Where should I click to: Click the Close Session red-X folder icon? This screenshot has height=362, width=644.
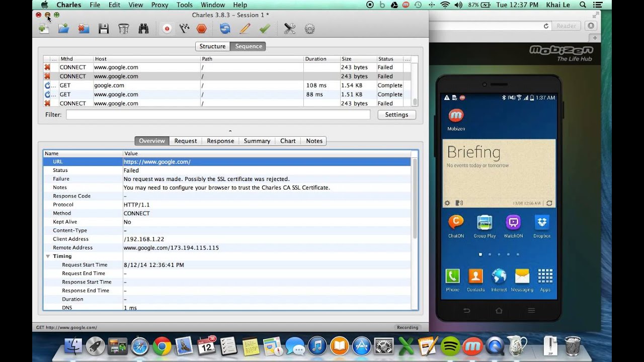84,29
